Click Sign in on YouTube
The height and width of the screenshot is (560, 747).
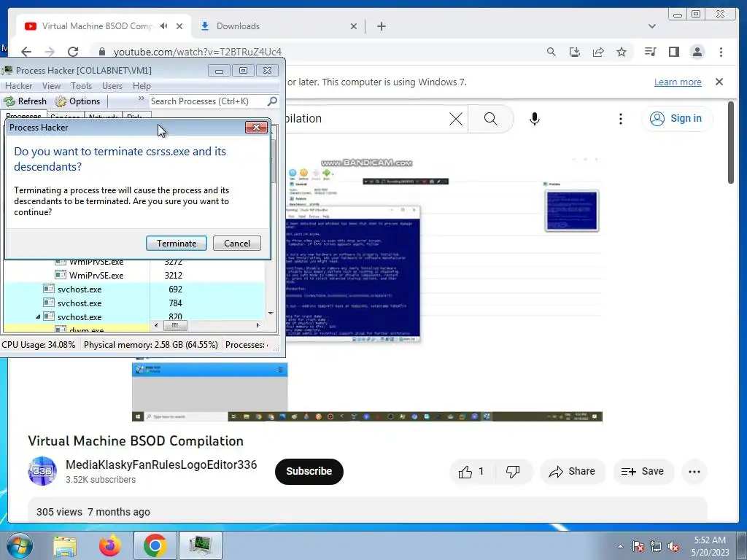coord(676,119)
